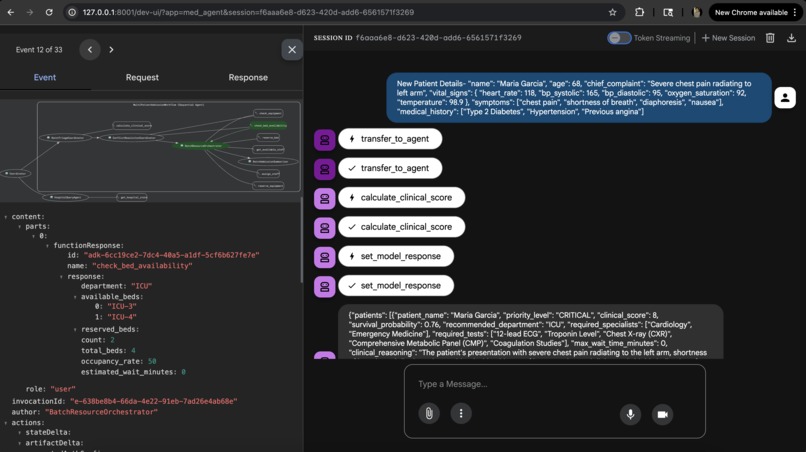Screen dimensions: 806x452
Task: Start a New Session
Action: coord(728,38)
